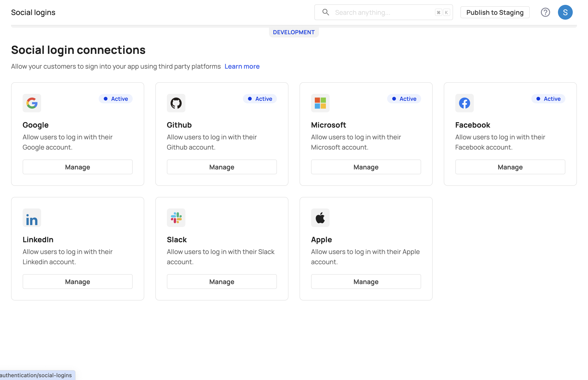The image size is (588, 380).
Task: Click the magnifying glass search icon
Action: (325, 12)
